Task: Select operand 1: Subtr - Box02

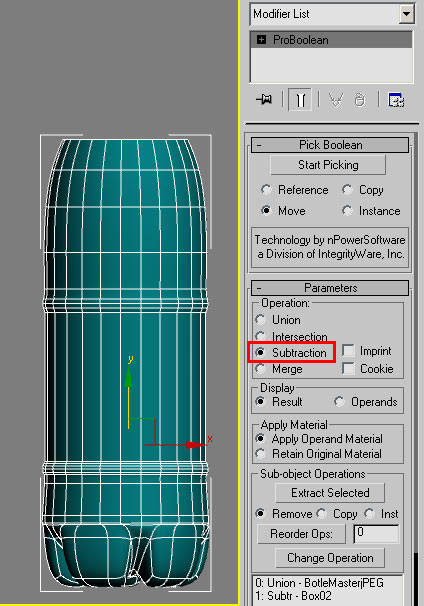Action: (293, 596)
